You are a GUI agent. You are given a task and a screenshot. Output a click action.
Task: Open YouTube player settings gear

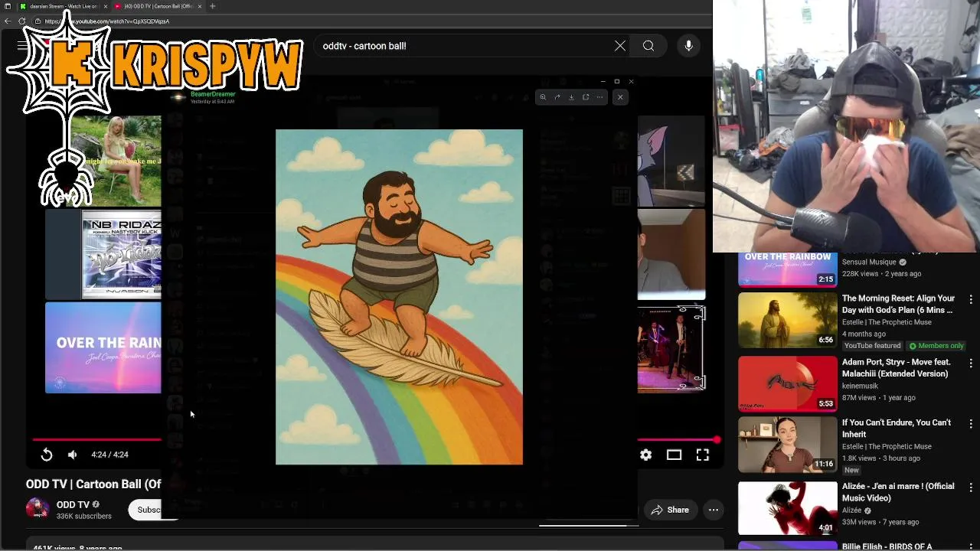646,455
